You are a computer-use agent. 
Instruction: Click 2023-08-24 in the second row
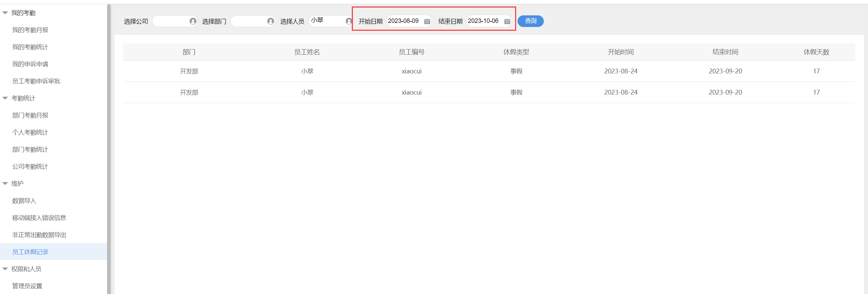click(621, 93)
